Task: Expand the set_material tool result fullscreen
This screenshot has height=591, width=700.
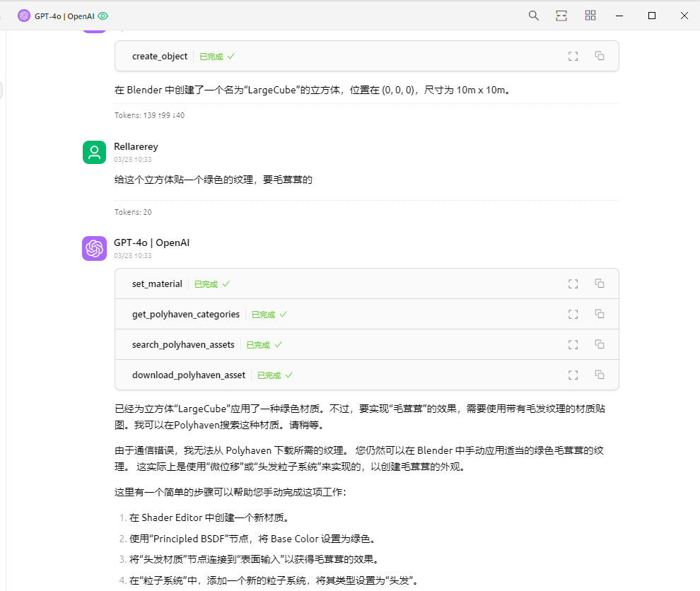Action: tap(573, 284)
